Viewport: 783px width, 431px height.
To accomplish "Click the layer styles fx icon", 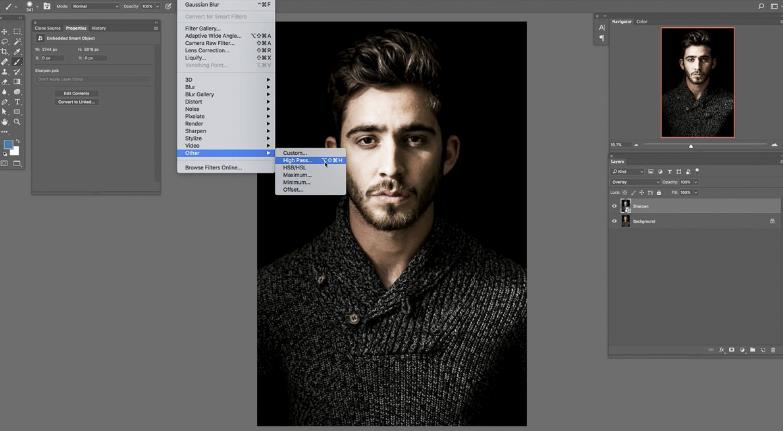I will coord(722,350).
